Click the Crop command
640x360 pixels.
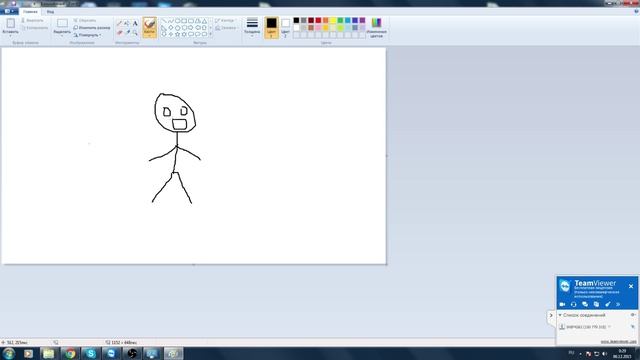coord(85,20)
